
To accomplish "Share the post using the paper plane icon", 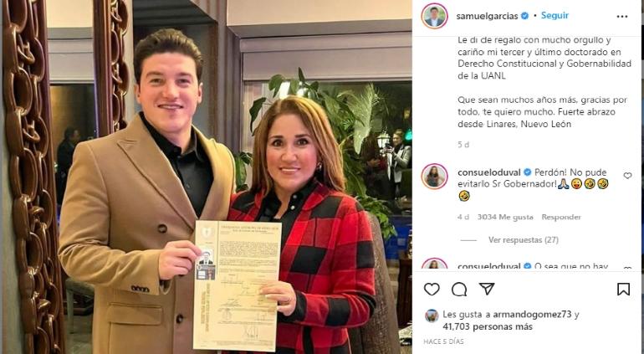I will click(487, 289).
